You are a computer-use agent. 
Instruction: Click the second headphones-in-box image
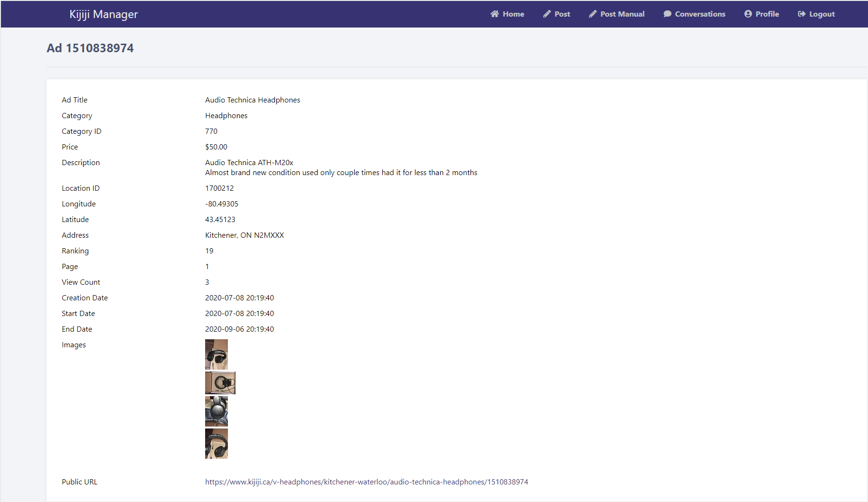point(220,383)
